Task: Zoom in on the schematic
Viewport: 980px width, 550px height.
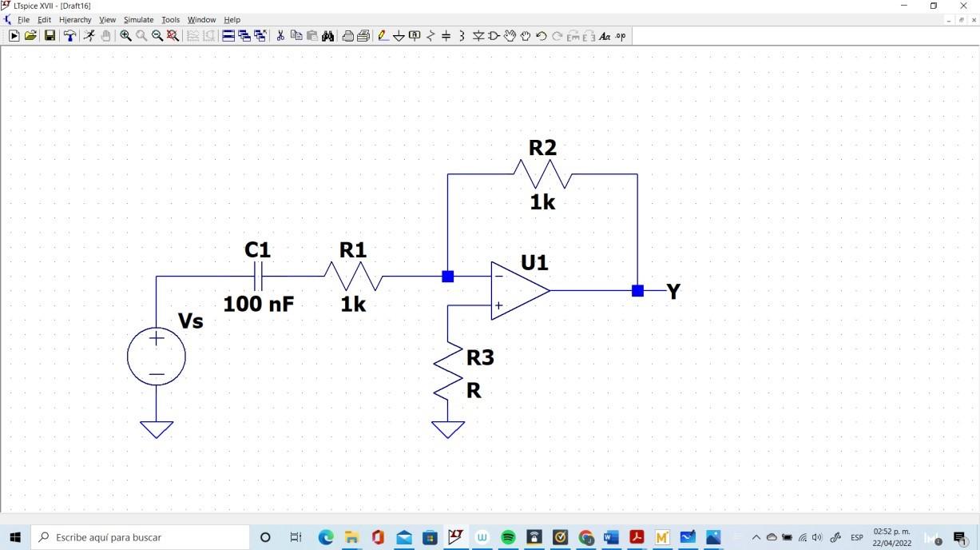Action: 125,35
